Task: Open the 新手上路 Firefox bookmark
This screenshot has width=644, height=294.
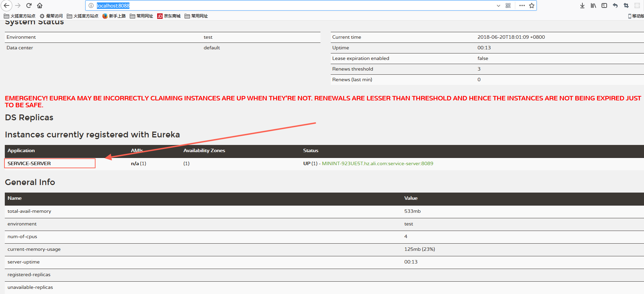Action: [x=114, y=16]
